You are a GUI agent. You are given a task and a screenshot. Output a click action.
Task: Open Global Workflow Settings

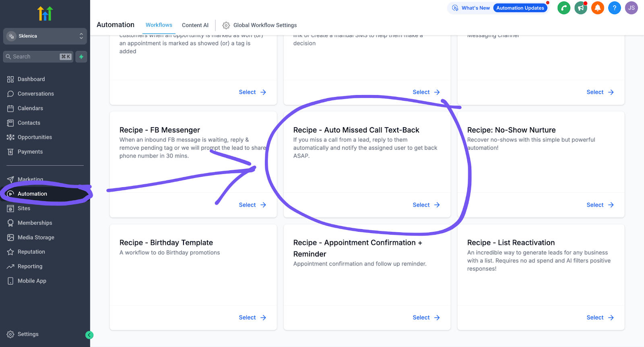[260, 25]
